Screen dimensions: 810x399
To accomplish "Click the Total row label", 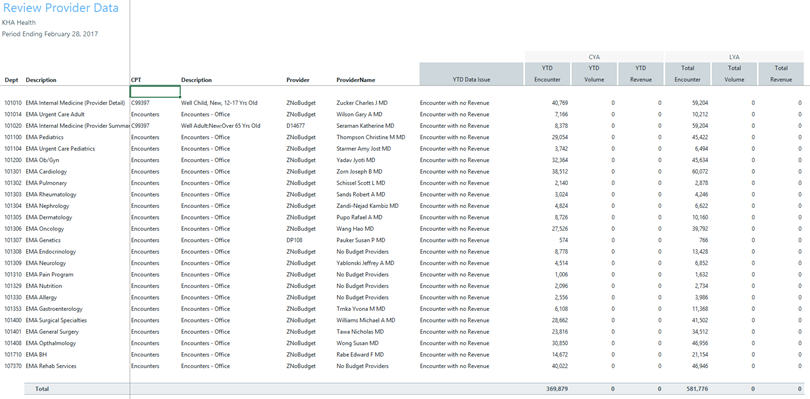I will coord(42,388).
